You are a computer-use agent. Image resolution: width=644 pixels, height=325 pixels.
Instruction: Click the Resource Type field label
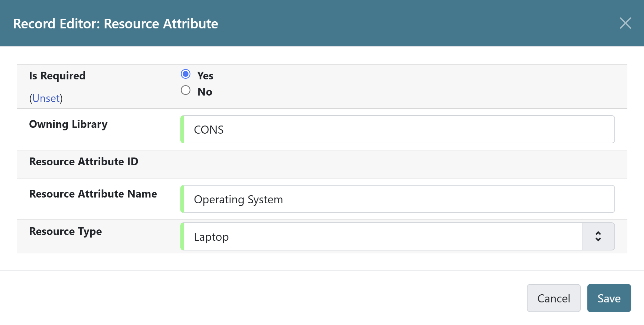click(x=65, y=231)
